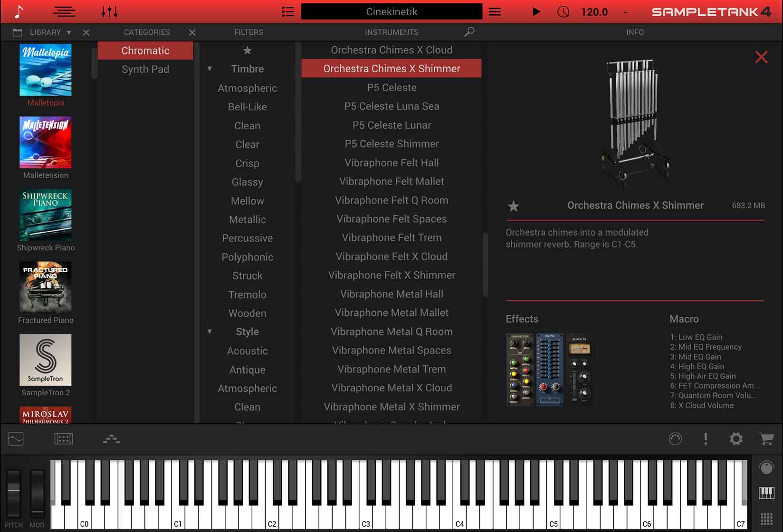Screen dimensions: 783x532
Task: Open the macro dial icon
Action: [x=675, y=438]
